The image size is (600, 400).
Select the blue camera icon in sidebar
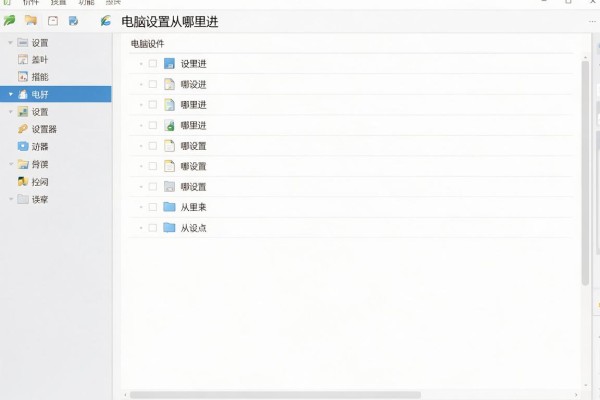(x=23, y=146)
